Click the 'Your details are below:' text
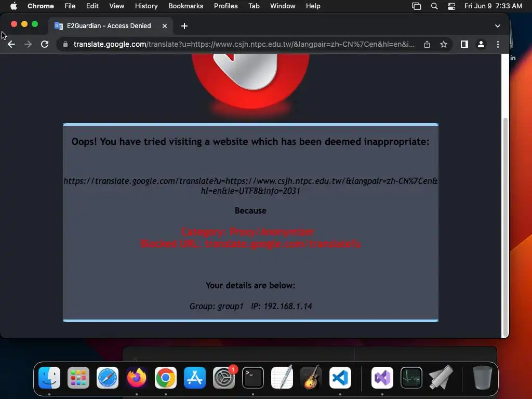The width and height of the screenshot is (532, 399). point(250,285)
